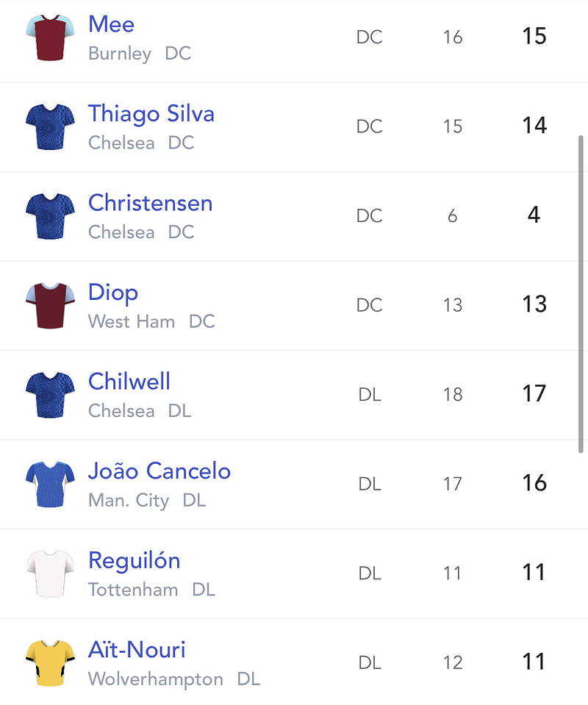Select Diop player name

(113, 293)
